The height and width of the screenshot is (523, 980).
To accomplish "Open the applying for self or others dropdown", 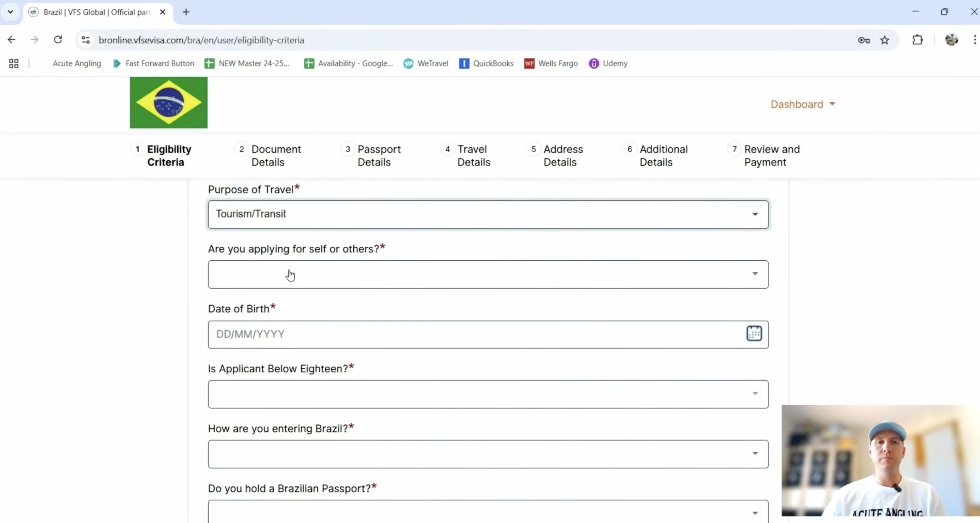I will pos(488,274).
